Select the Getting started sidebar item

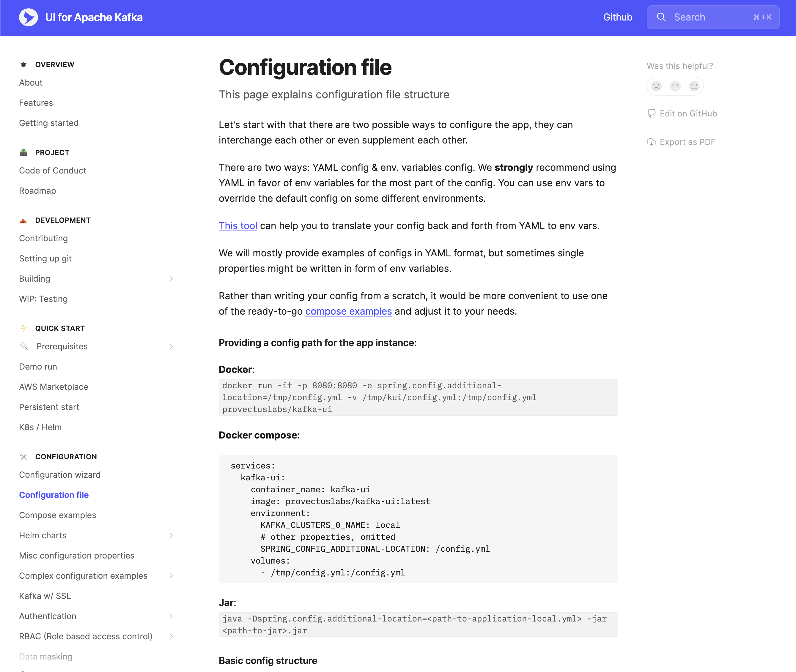click(49, 123)
